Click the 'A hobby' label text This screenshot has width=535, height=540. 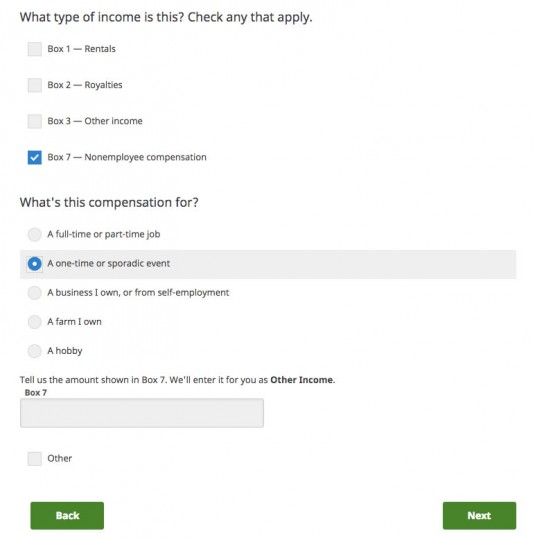(65, 351)
